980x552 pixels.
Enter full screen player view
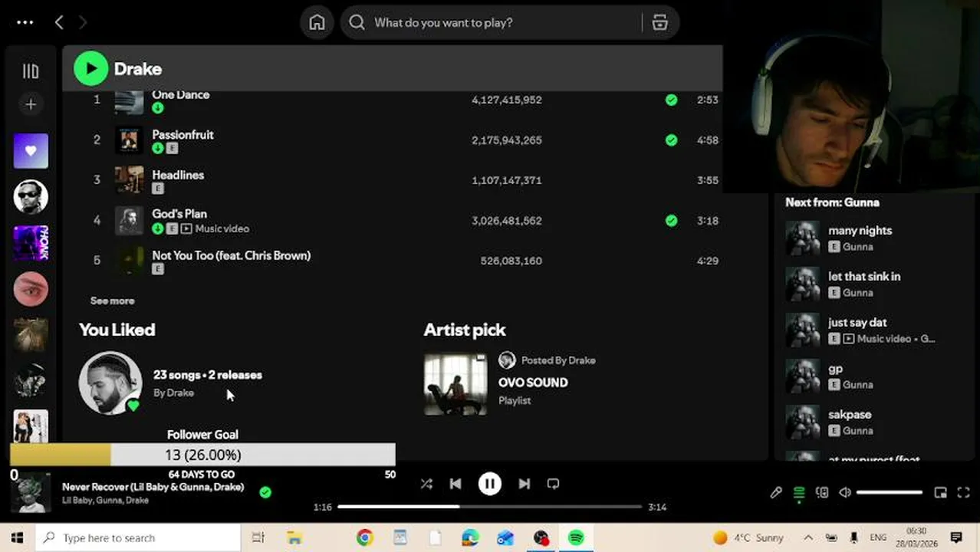click(x=964, y=492)
